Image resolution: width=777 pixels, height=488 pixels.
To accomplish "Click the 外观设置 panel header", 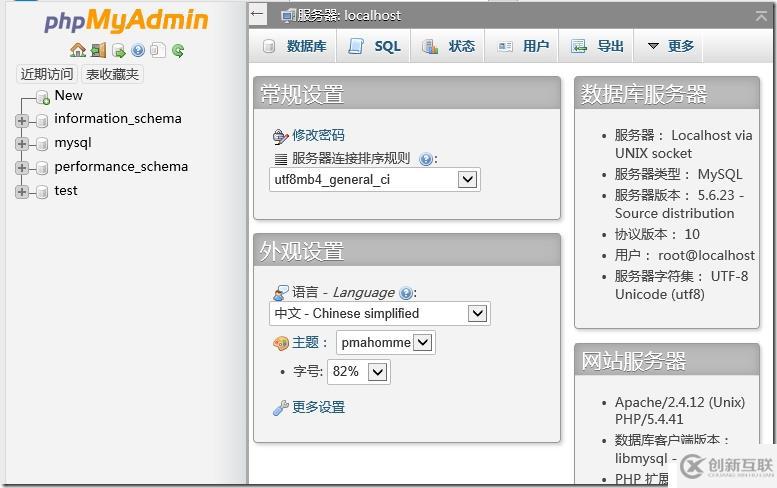I will [407, 251].
